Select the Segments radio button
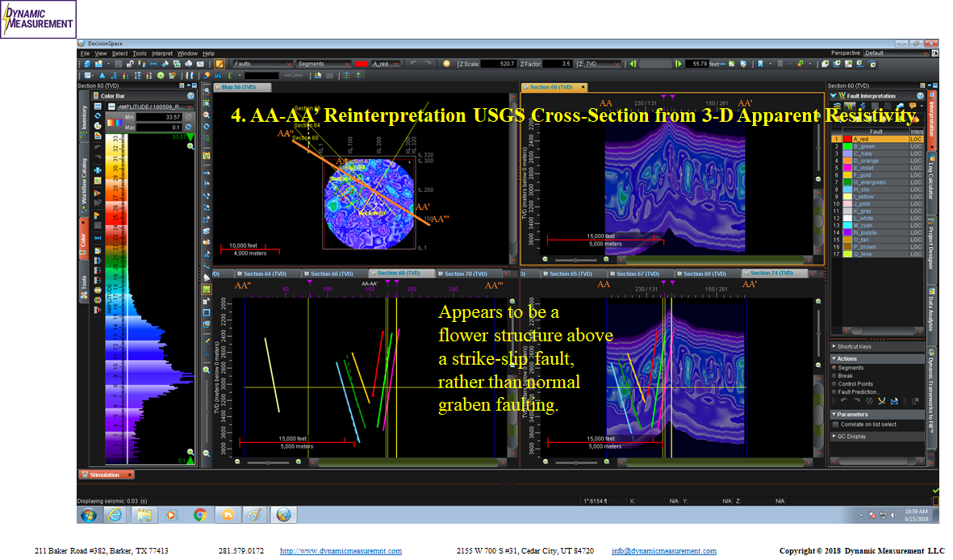The image size is (953, 560). pyautogui.click(x=834, y=368)
